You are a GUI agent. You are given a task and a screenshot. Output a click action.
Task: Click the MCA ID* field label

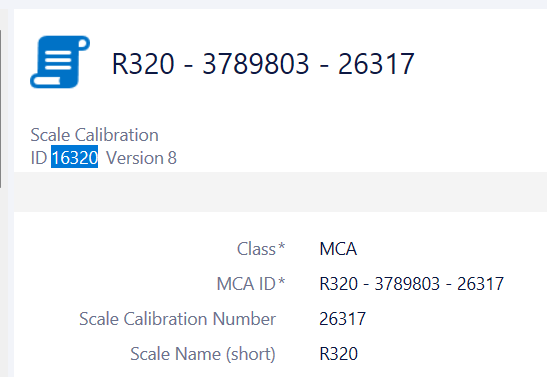click(251, 284)
